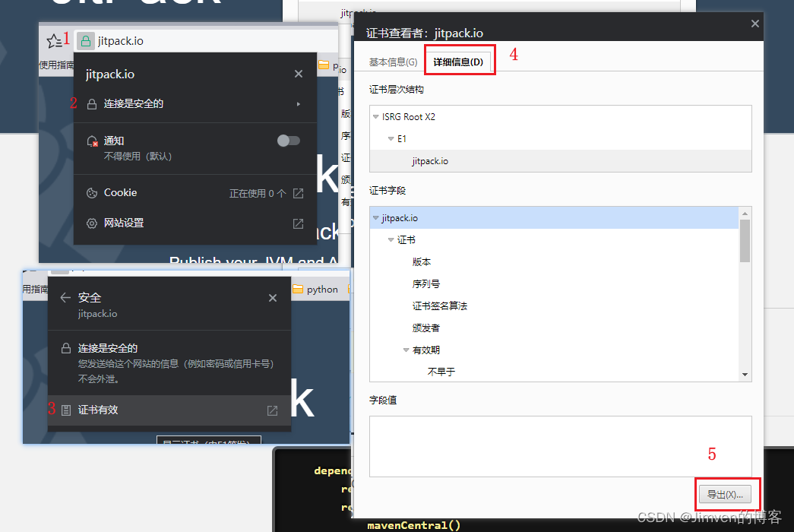Open the python bookmark folder
The height and width of the screenshot is (532, 794).
[x=315, y=290]
